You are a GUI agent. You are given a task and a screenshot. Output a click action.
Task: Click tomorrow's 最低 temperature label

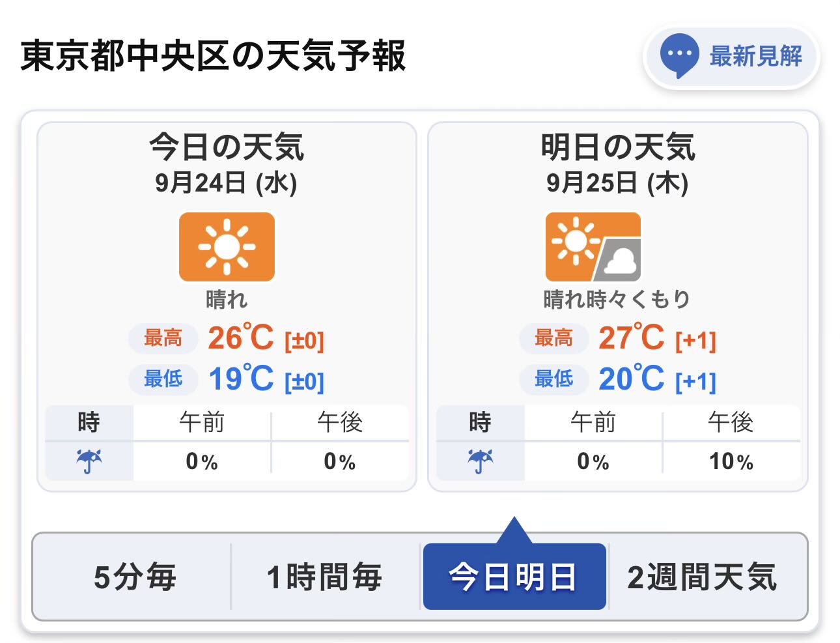click(x=553, y=379)
